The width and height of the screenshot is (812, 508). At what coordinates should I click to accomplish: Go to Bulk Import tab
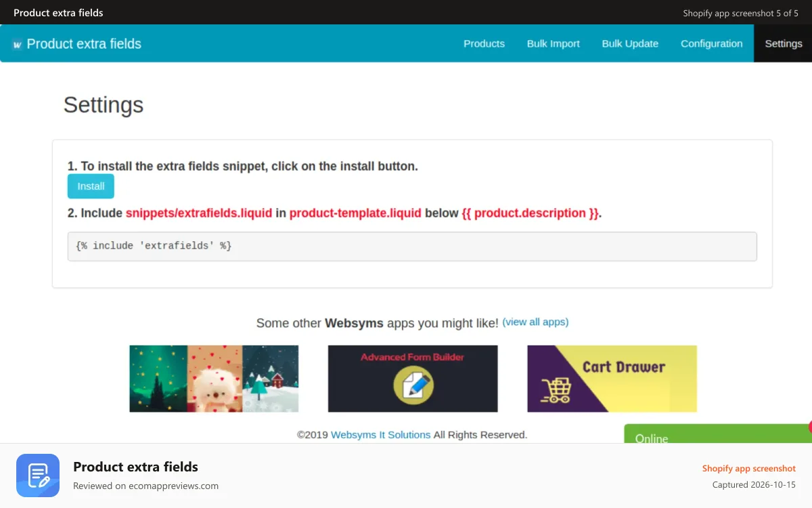[554, 43]
